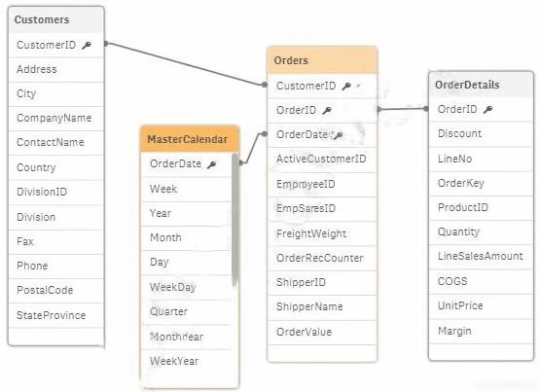Viewport: 540px width, 392px height.
Task: Click the key icon next to Orders CustomerID
Action: pos(346,86)
